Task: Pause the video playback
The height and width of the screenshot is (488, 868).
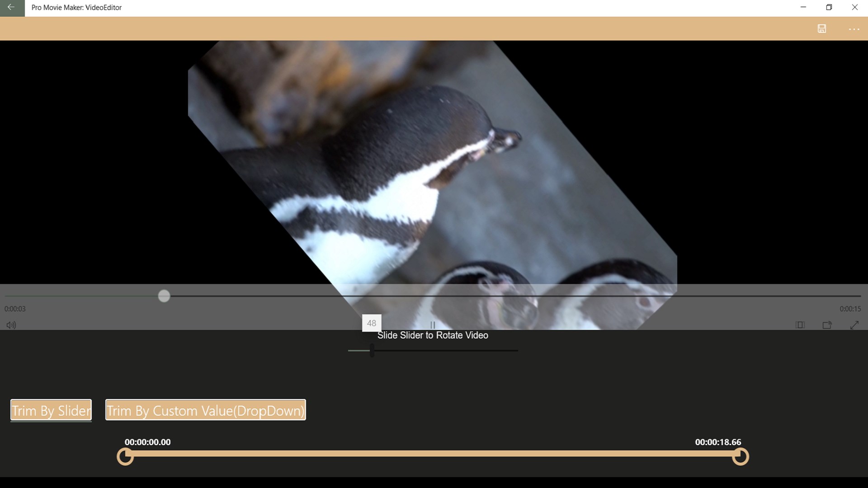Action: click(x=433, y=325)
